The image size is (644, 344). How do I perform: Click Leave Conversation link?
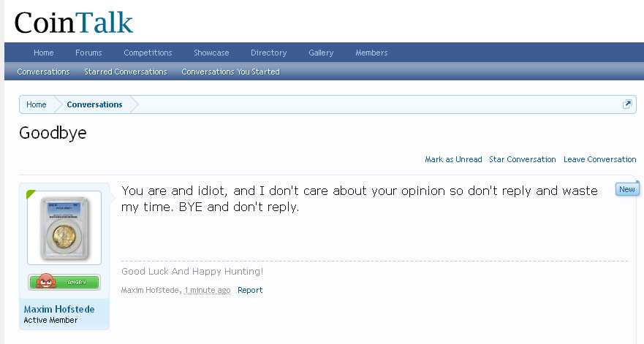(x=599, y=159)
